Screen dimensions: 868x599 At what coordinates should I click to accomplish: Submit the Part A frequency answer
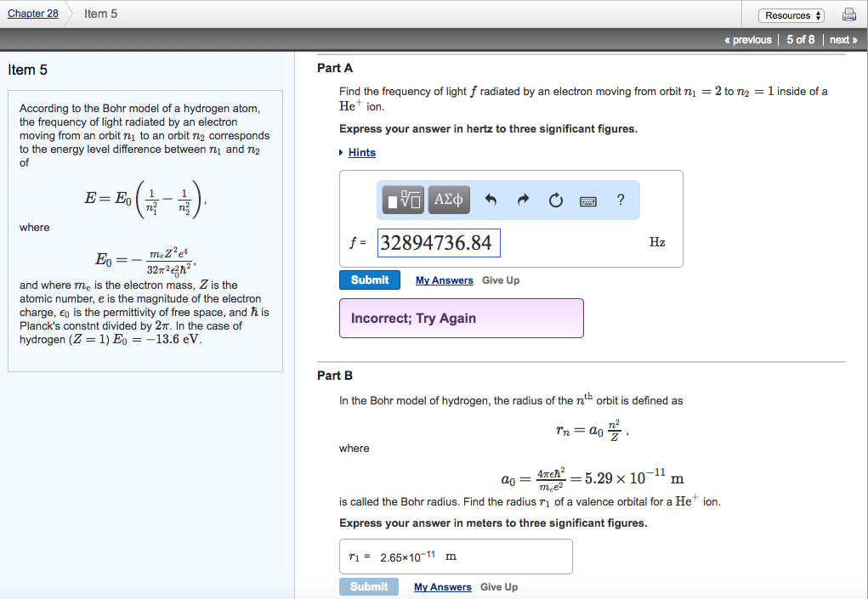pyautogui.click(x=369, y=279)
